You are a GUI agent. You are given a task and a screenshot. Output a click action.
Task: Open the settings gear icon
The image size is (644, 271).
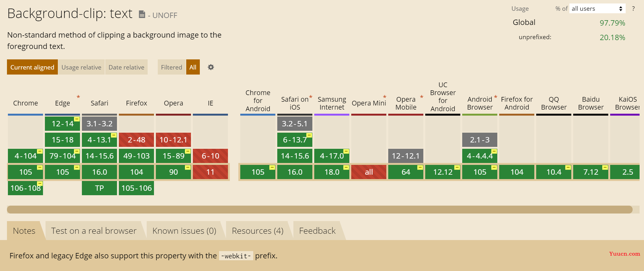[211, 67]
